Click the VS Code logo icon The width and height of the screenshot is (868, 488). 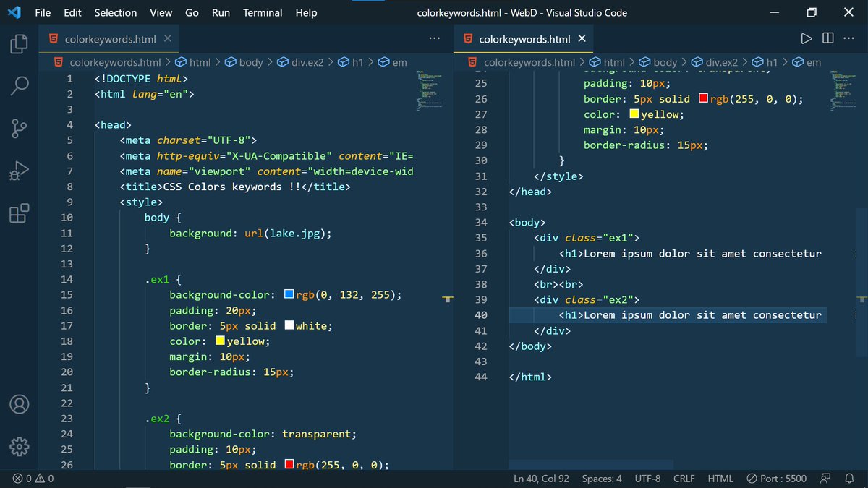click(13, 12)
